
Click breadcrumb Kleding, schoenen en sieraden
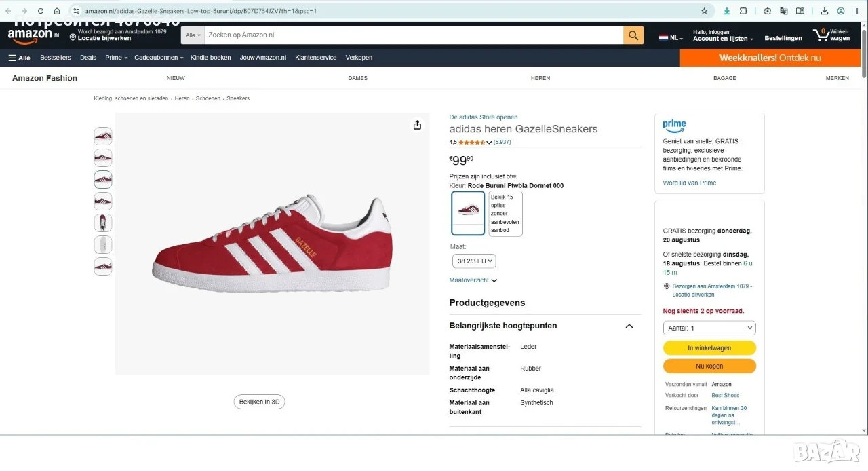pos(131,98)
